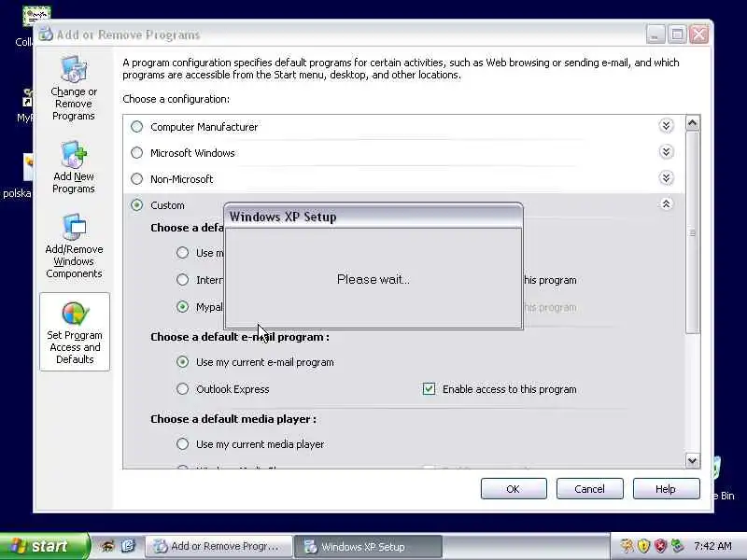747x560 pixels.
Task: Switch to Windows XP Setup taskbar button
Action: click(368, 546)
